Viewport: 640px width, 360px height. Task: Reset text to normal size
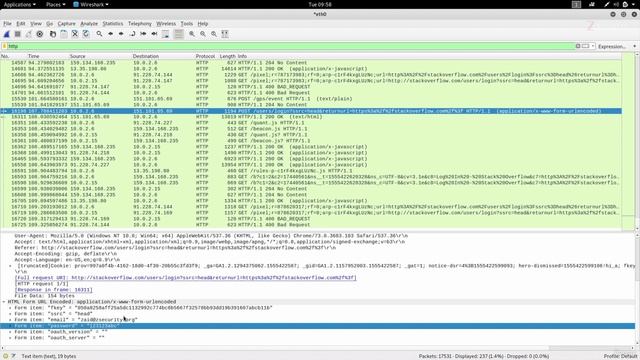coord(214,34)
